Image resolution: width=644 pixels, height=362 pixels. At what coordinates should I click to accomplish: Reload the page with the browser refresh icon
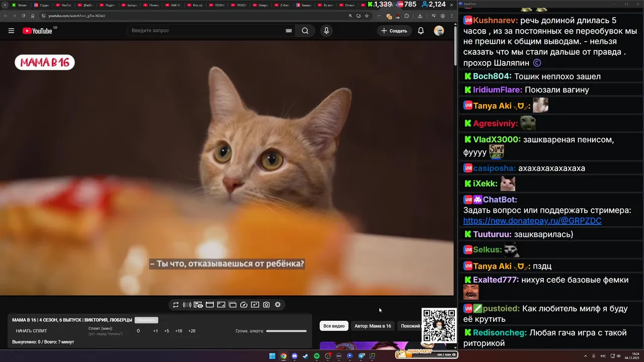[x=23, y=16]
